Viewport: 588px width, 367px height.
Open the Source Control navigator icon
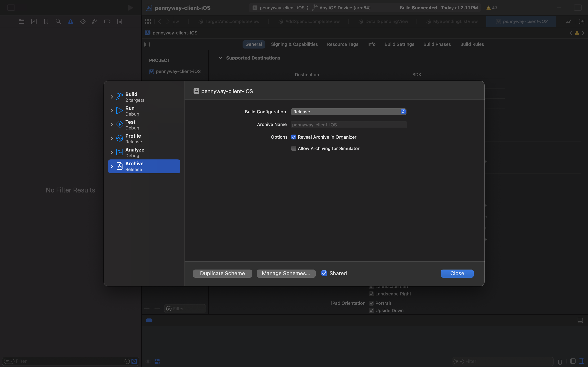coord(34,21)
